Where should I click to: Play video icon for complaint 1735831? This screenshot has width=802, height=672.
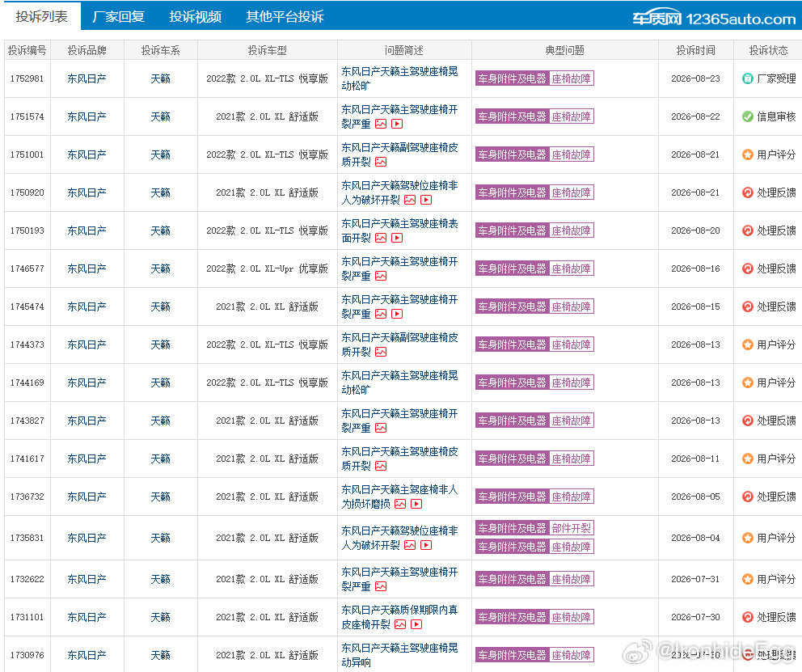(x=426, y=545)
